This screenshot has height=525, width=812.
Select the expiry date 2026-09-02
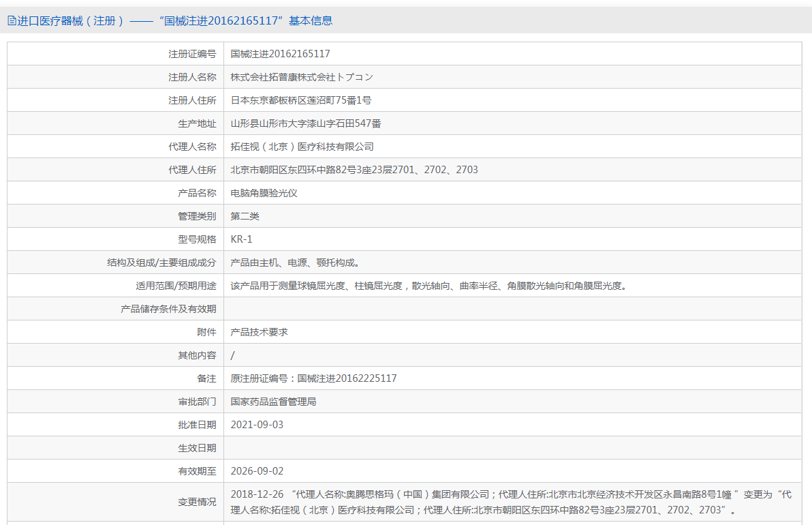click(x=257, y=472)
